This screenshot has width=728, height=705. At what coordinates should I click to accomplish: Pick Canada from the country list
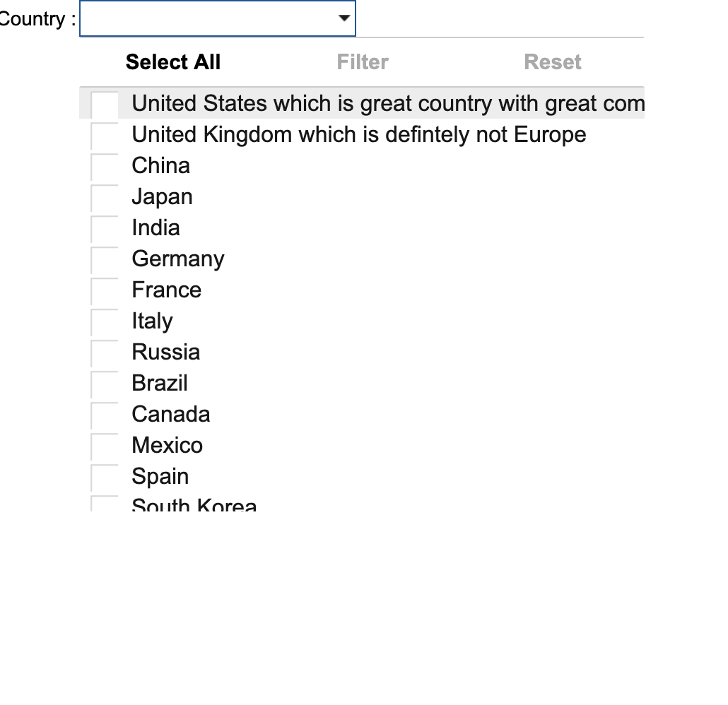[171, 414]
